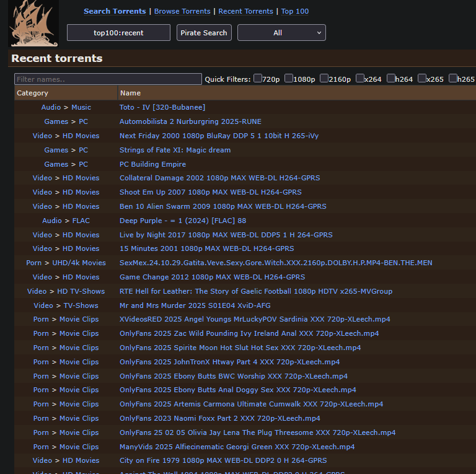Open the Search Torrents link

[x=115, y=11]
